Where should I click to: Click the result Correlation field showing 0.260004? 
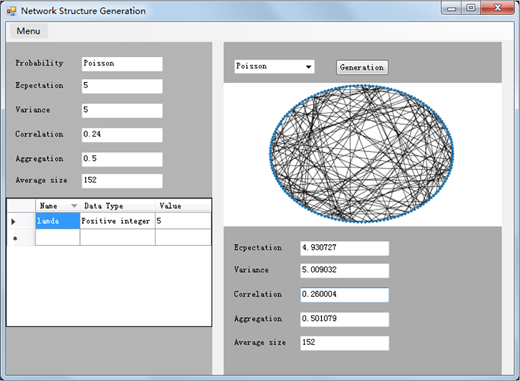[344, 295]
